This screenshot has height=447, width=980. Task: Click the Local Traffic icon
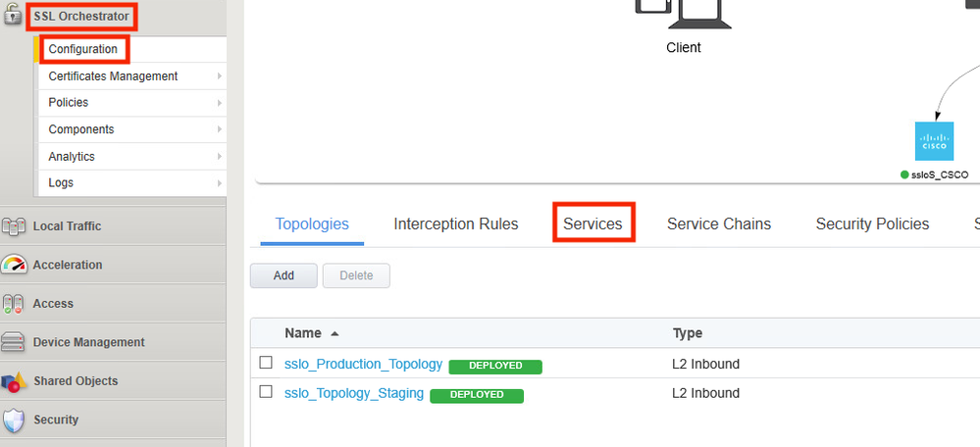pyautogui.click(x=14, y=226)
